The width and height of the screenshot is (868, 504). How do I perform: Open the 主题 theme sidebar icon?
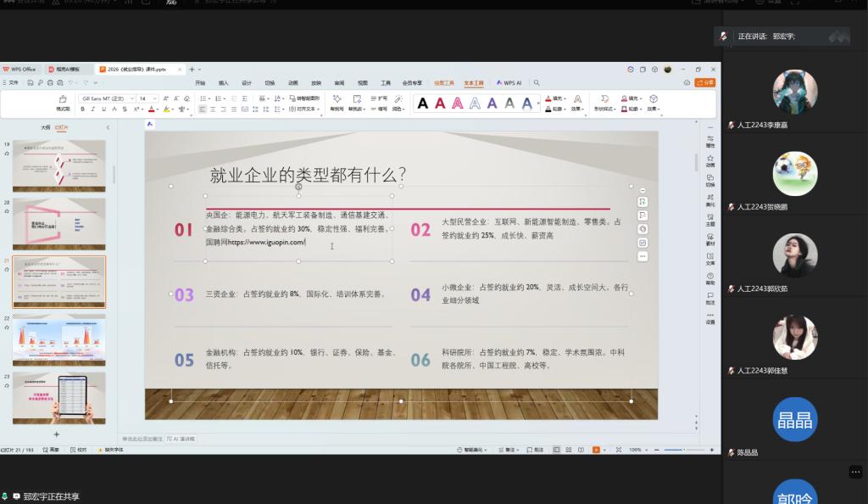point(710,218)
